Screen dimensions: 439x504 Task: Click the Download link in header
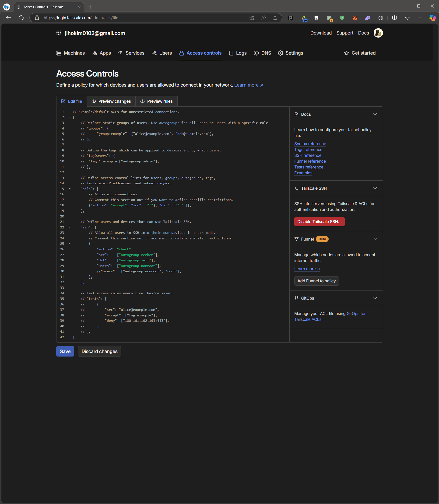tap(321, 33)
